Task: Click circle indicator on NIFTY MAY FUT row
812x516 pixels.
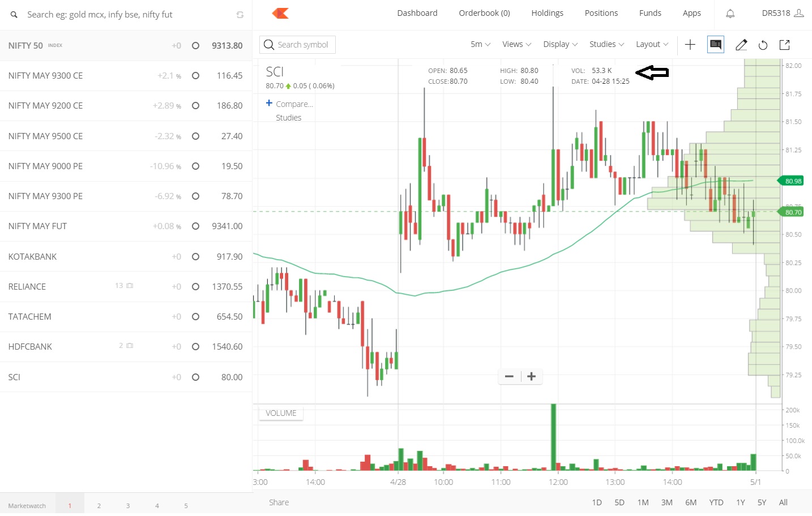Action: coord(195,226)
